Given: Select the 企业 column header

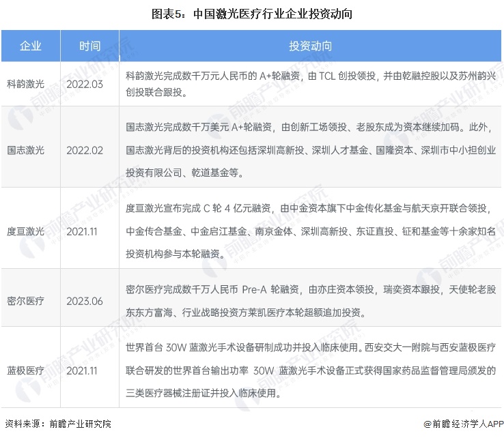Looking at the screenshot, I should click(31, 46).
